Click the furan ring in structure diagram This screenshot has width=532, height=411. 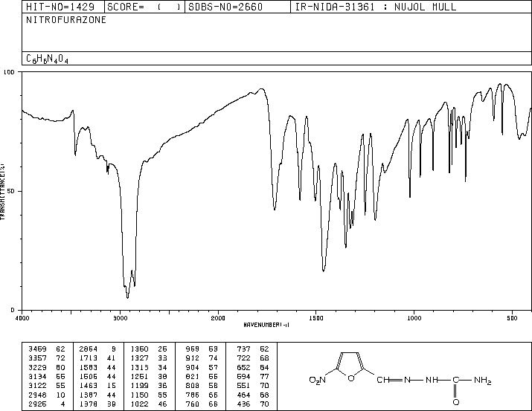(x=350, y=366)
